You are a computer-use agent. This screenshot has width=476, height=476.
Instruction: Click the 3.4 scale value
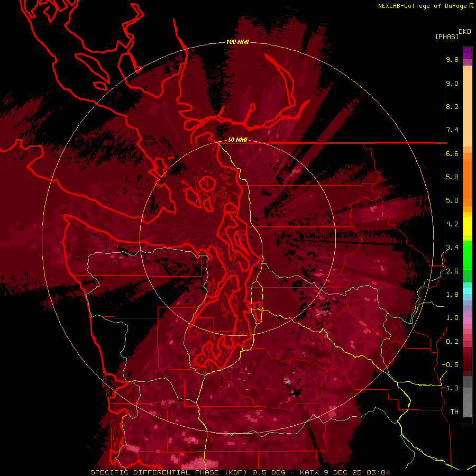(x=452, y=248)
